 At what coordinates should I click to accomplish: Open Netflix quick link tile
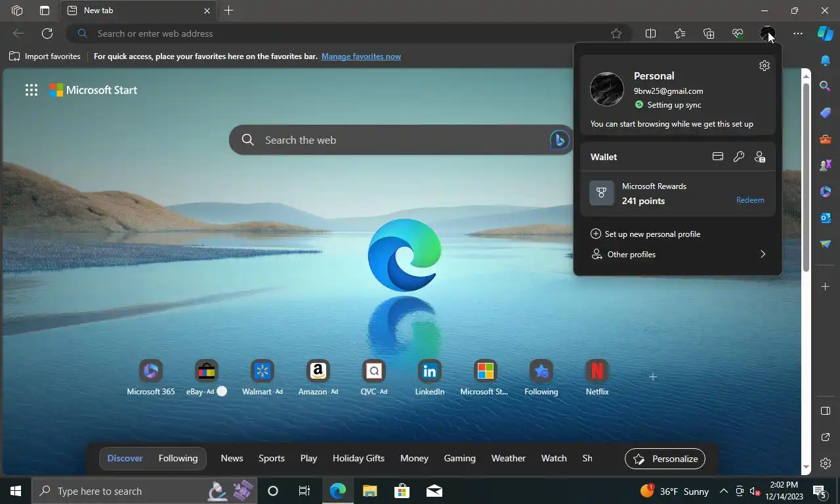click(597, 379)
